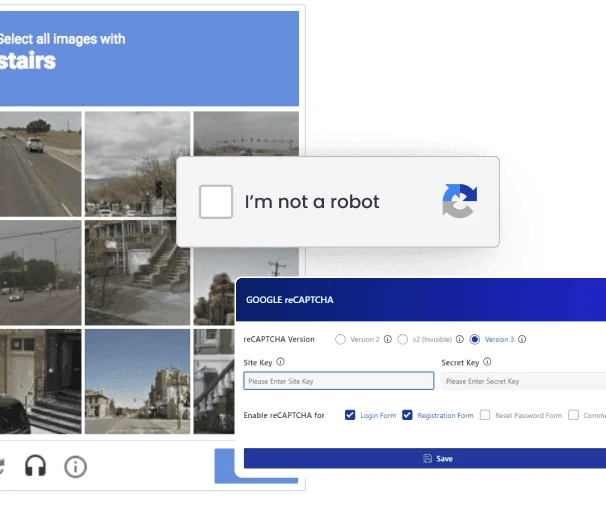The height and width of the screenshot is (524, 606).
Task: Click the reCAPTCHA logo icon
Action: tap(460, 201)
